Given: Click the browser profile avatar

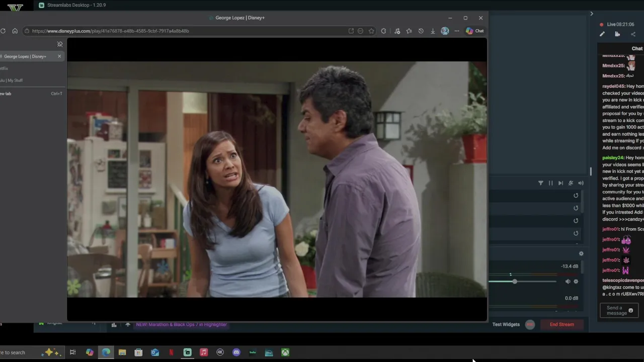Looking at the screenshot, I should pyautogui.click(x=445, y=31).
